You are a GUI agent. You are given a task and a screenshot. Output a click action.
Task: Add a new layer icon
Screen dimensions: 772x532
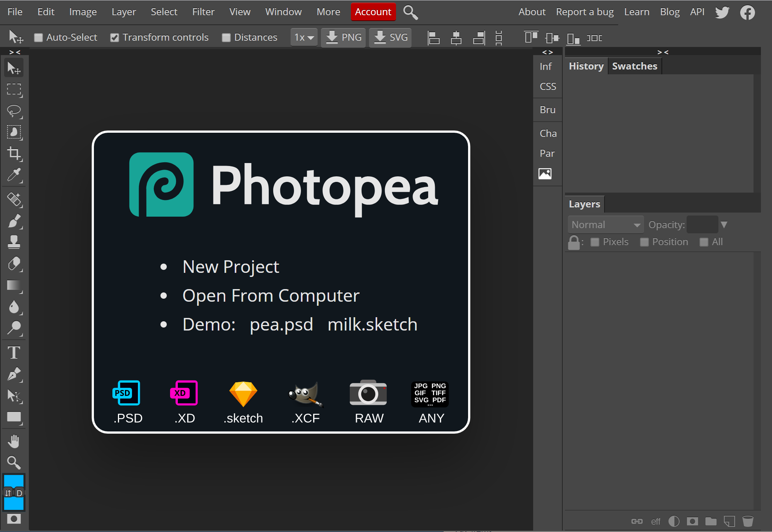pos(729,521)
